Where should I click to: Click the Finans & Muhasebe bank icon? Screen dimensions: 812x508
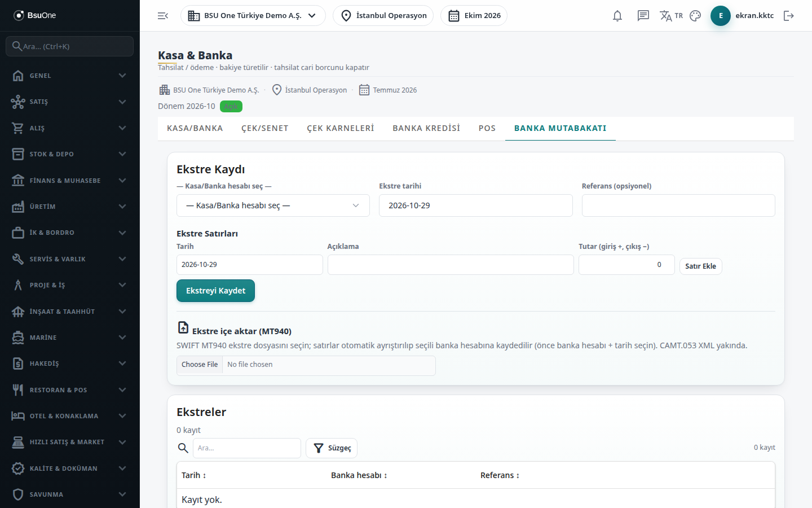tap(18, 181)
